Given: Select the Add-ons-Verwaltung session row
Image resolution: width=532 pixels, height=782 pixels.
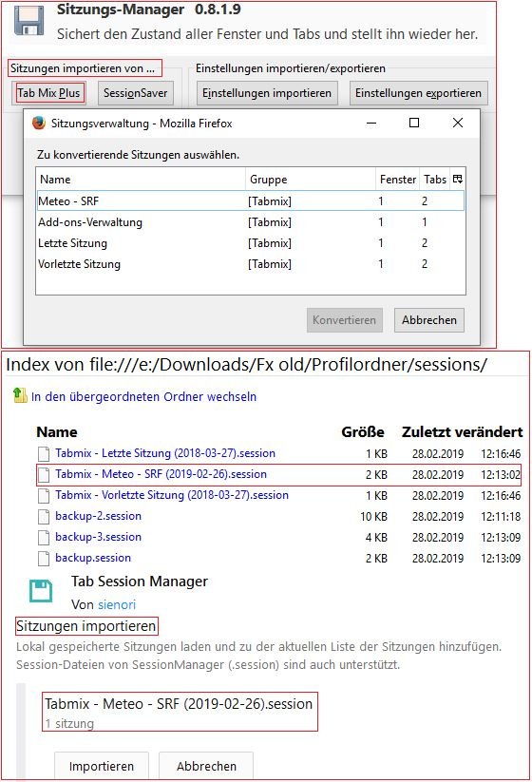Looking at the screenshot, I should pyautogui.click(x=251, y=222).
